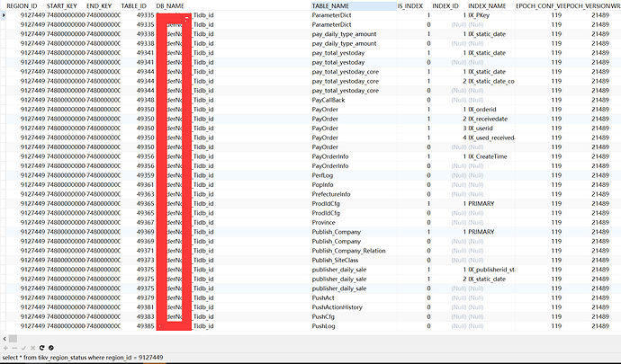Viewport: 621px width, 364px height.
Task: Select the current-row marker in first row
Action: pyautogui.click(x=4, y=15)
